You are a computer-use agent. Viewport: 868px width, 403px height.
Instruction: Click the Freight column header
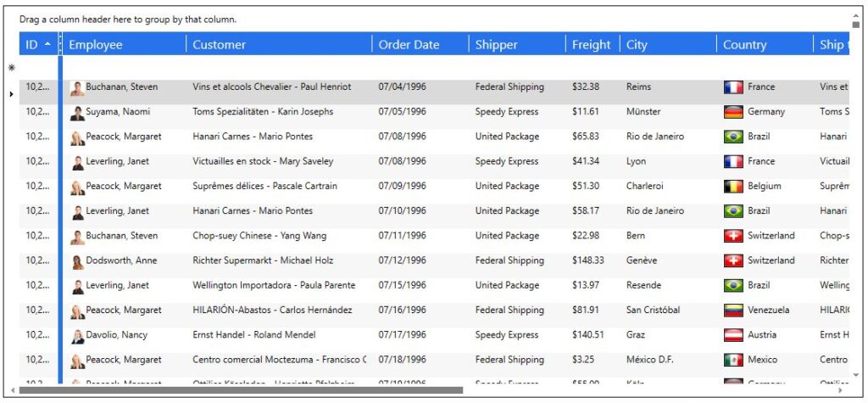593,44
